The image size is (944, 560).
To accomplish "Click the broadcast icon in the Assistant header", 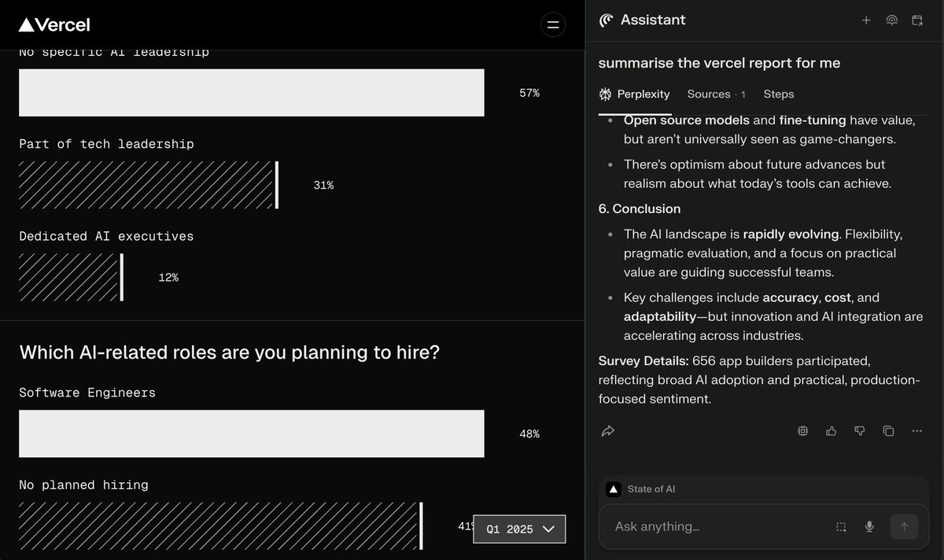I will [891, 20].
